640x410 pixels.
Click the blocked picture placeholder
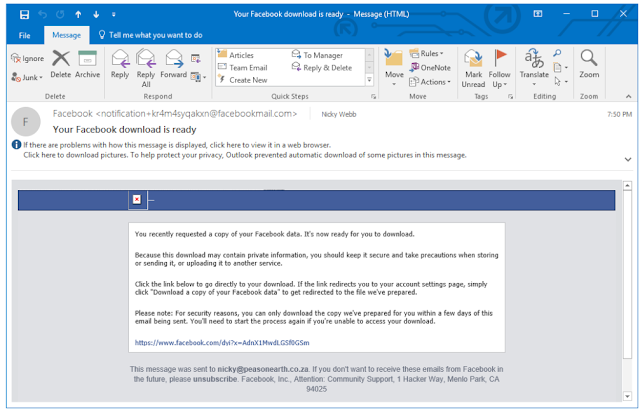pos(138,199)
